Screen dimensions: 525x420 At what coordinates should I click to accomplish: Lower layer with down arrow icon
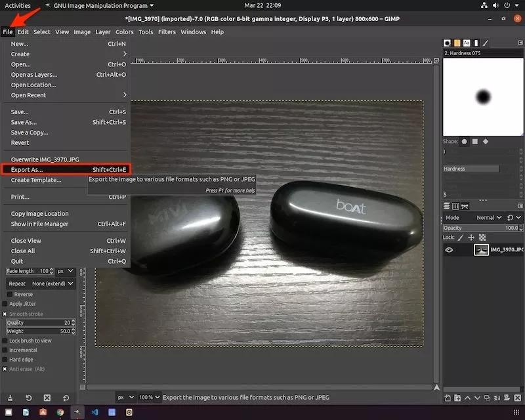(477, 398)
